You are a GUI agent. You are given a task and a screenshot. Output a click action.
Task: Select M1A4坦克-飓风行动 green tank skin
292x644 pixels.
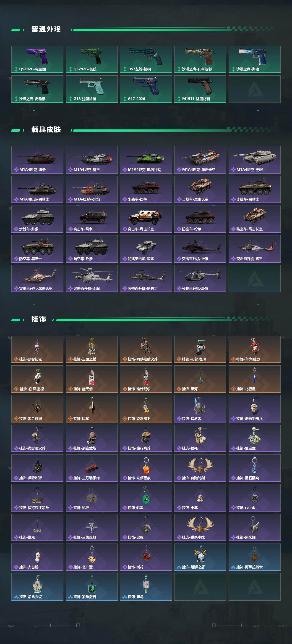coord(146,160)
